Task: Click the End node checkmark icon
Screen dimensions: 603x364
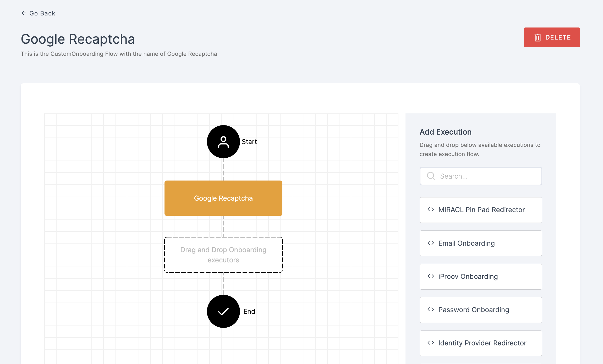Action: [223, 311]
